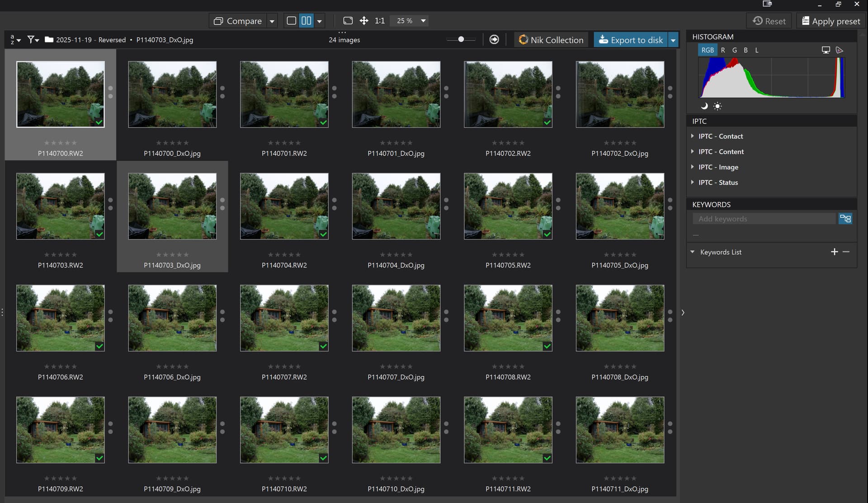
Task: Open Nik Collection
Action: click(551, 40)
